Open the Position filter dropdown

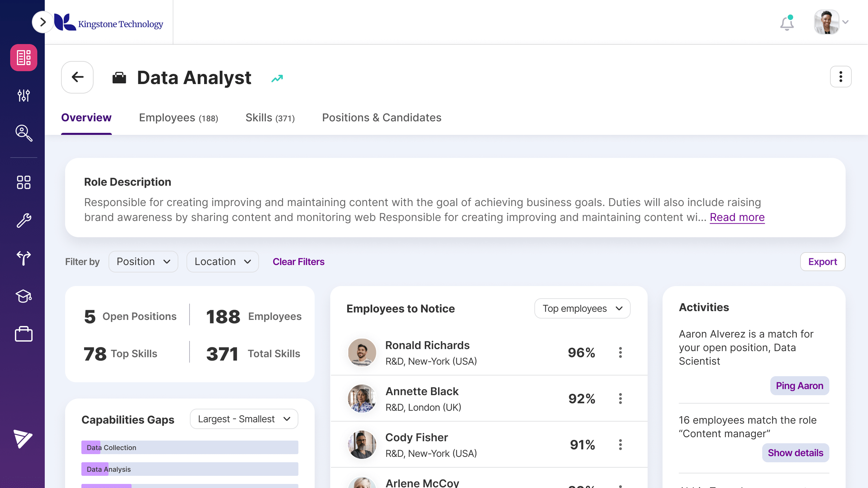(143, 262)
